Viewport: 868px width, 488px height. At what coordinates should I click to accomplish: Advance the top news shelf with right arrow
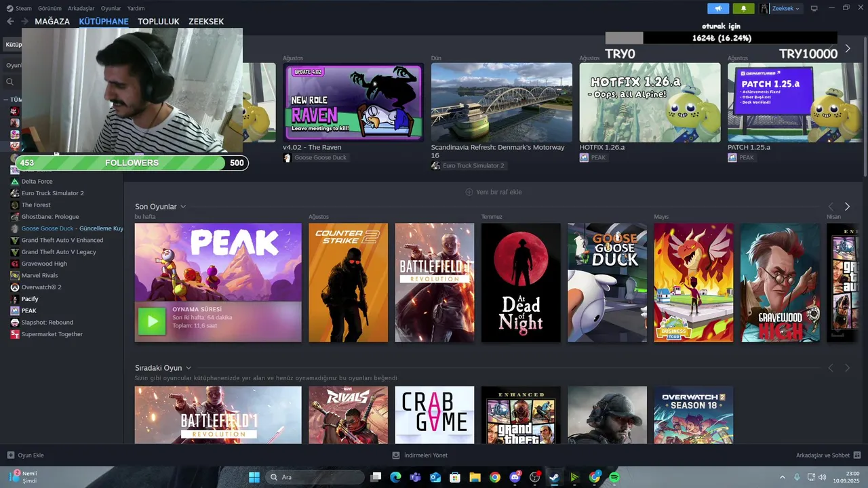coord(848,49)
